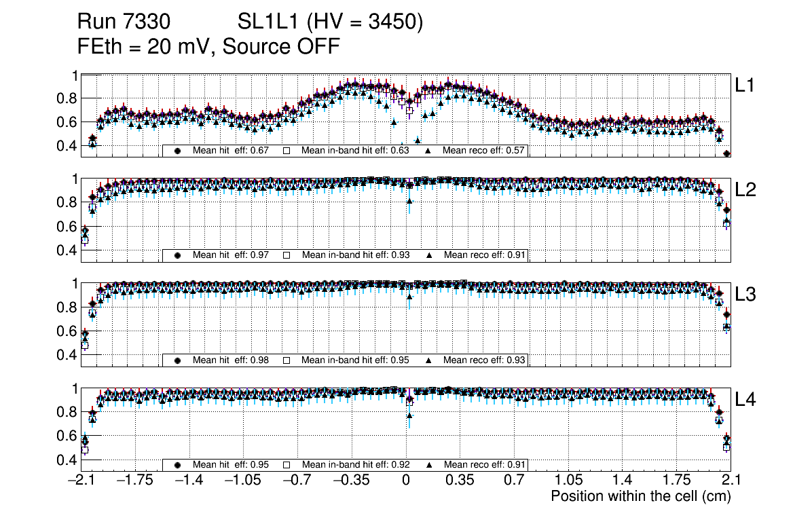Screen dimensions: 812x524
Task: Click the L4 panel label
Action: pos(745,400)
